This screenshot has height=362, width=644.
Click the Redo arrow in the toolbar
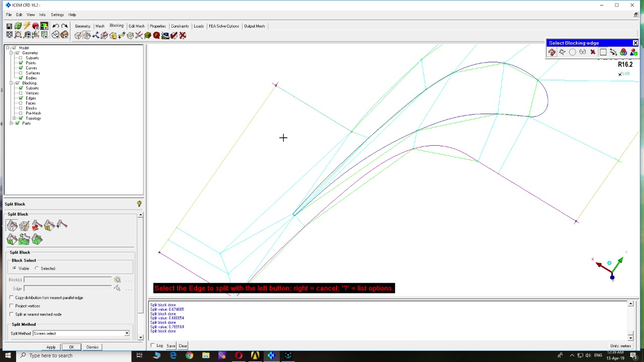(64, 26)
